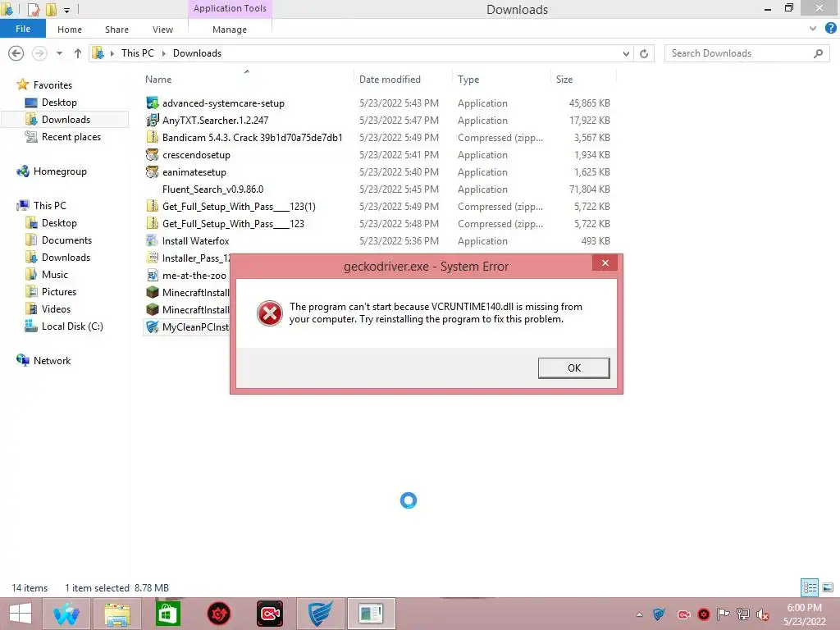This screenshot has width=840, height=630.
Task: Select Favorites in navigation pane
Action: click(x=52, y=84)
